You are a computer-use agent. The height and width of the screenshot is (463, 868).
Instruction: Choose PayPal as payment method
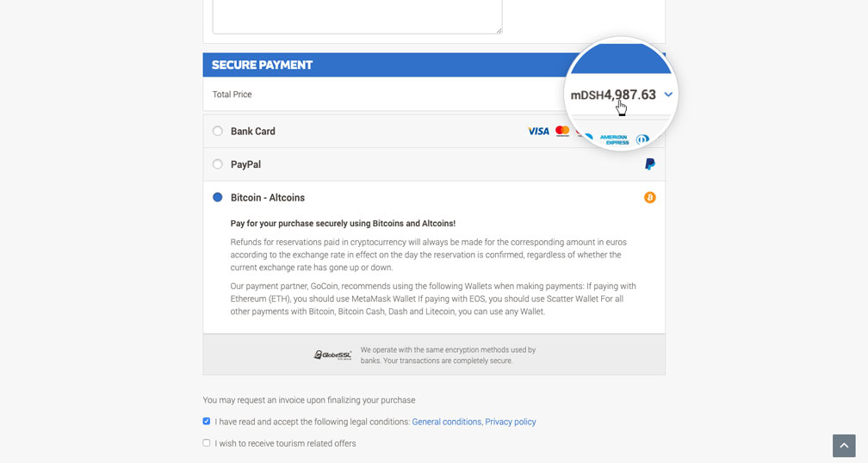coord(218,164)
